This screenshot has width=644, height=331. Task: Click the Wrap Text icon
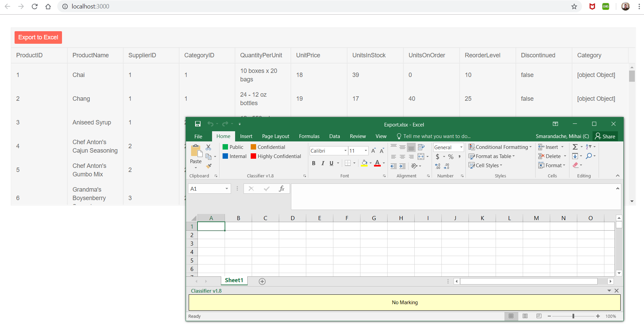(x=421, y=147)
